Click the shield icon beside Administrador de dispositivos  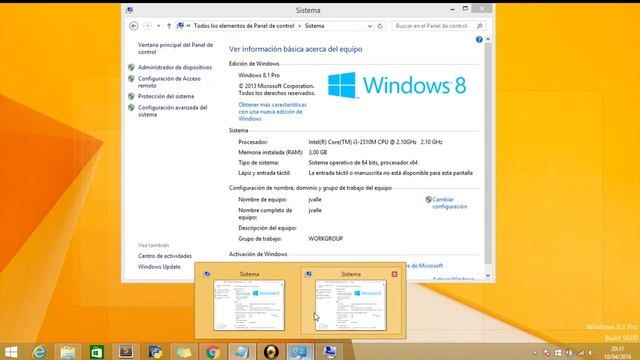[x=131, y=67]
